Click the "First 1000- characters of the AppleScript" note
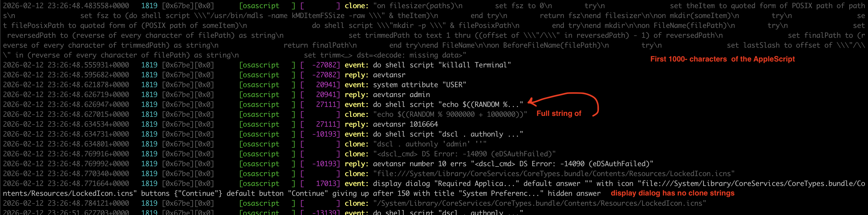The height and width of the screenshot is (215, 868). pyautogui.click(x=722, y=59)
